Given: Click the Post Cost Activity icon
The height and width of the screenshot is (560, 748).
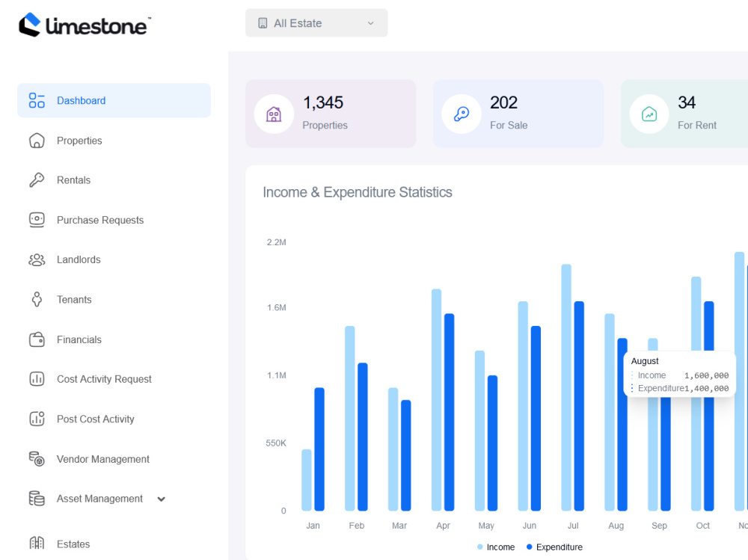Looking at the screenshot, I should (x=37, y=419).
